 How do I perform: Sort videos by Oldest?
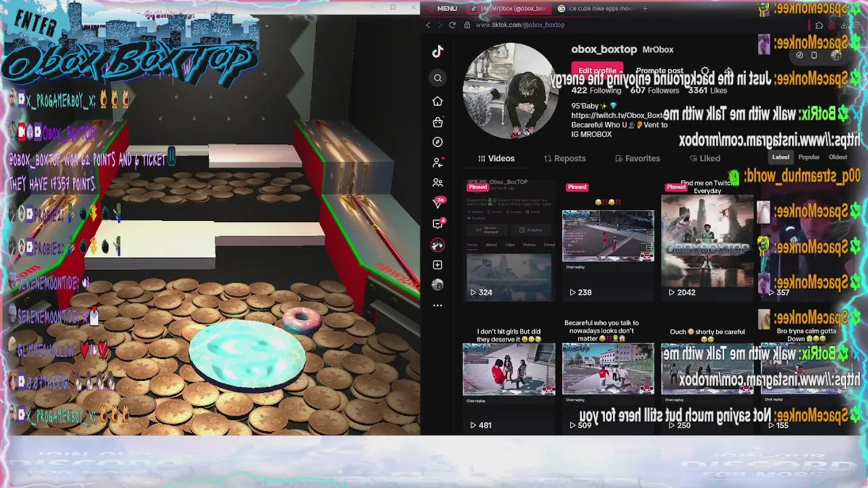pos(837,157)
